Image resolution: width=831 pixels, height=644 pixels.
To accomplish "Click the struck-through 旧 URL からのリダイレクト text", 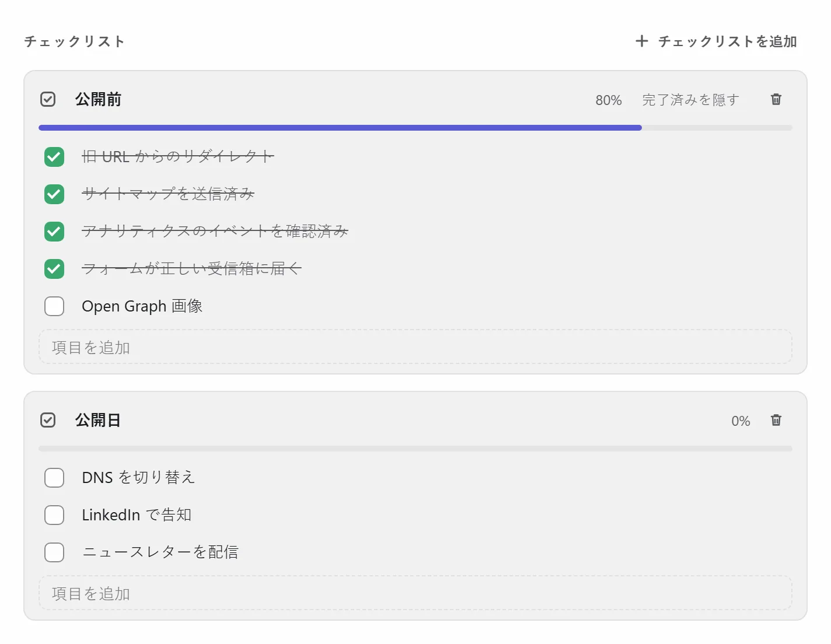I will tap(178, 156).
